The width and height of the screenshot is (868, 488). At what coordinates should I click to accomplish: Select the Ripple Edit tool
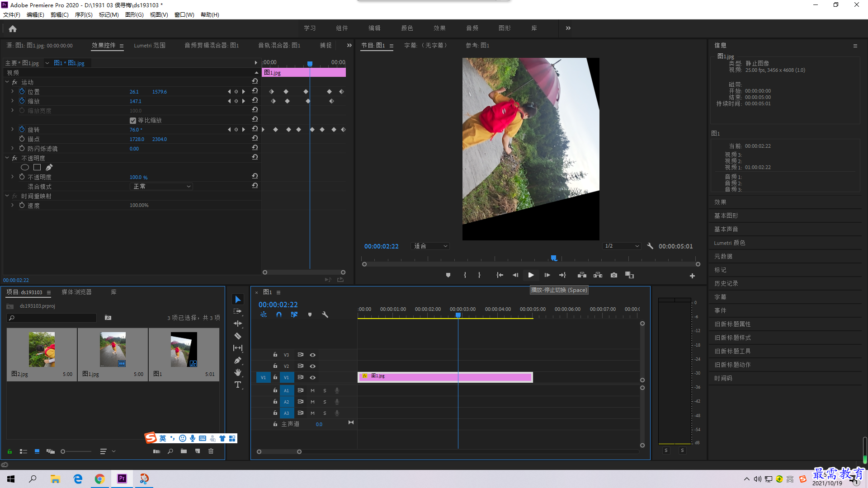(x=238, y=324)
